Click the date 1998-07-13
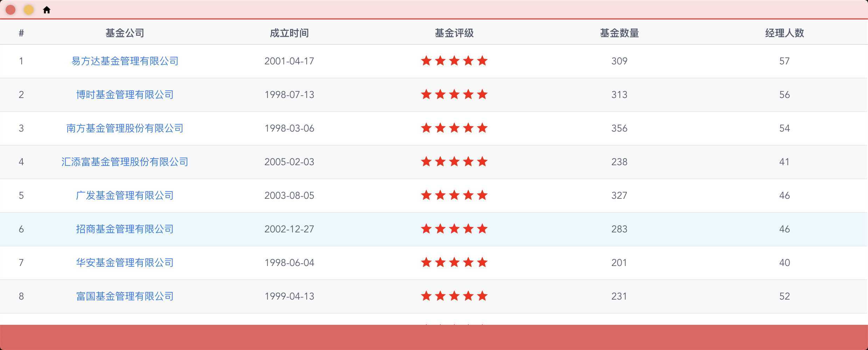This screenshot has height=350, width=868. pos(289,94)
